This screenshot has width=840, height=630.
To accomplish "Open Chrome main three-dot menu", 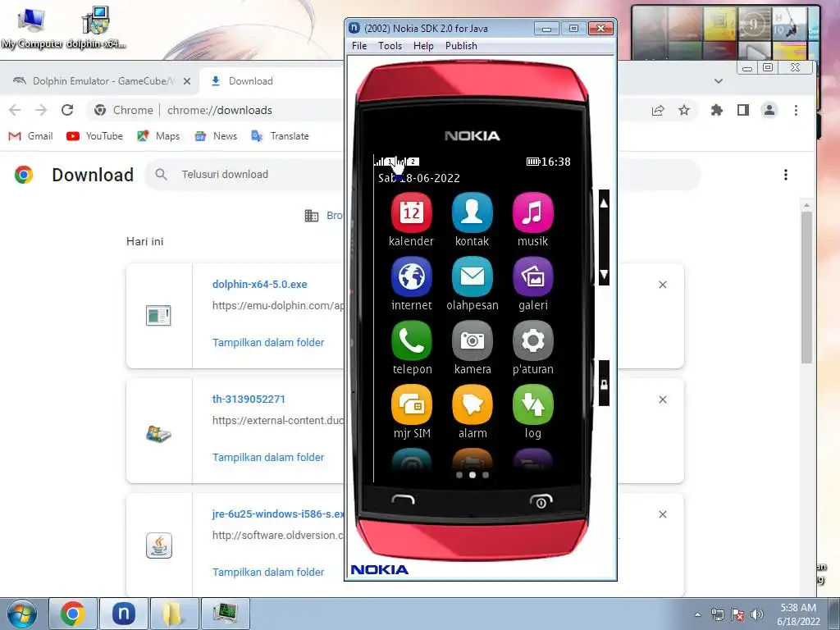I will pos(796,110).
